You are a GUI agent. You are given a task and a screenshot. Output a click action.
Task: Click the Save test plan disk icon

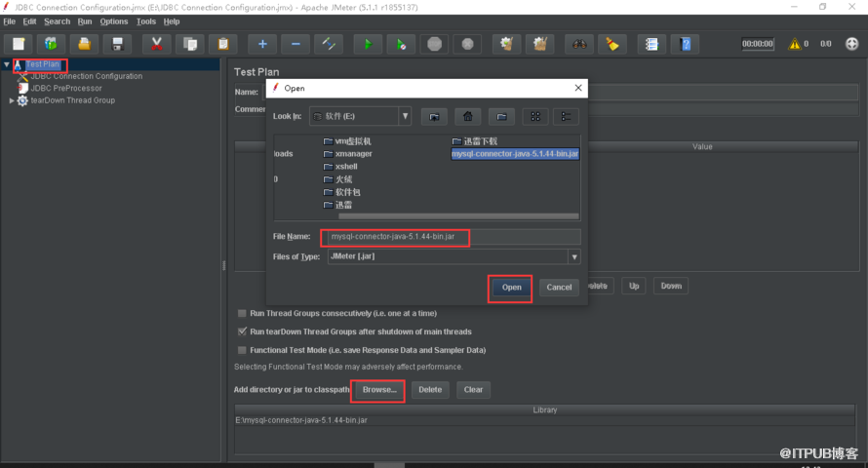click(x=117, y=44)
